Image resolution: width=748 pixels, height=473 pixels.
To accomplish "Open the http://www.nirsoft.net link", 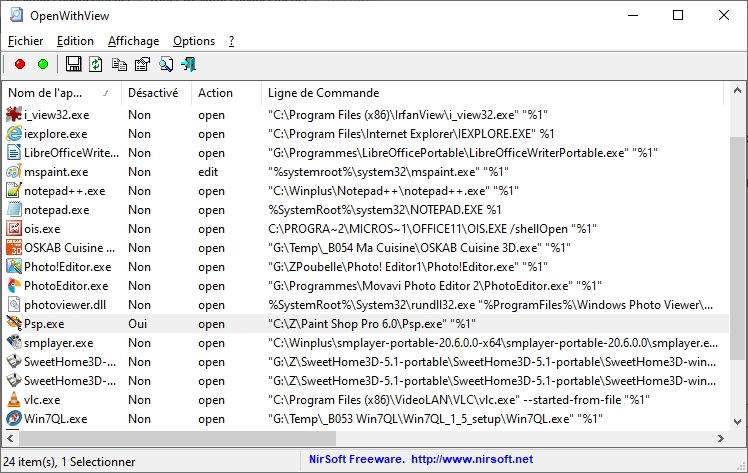I will coord(472,459).
